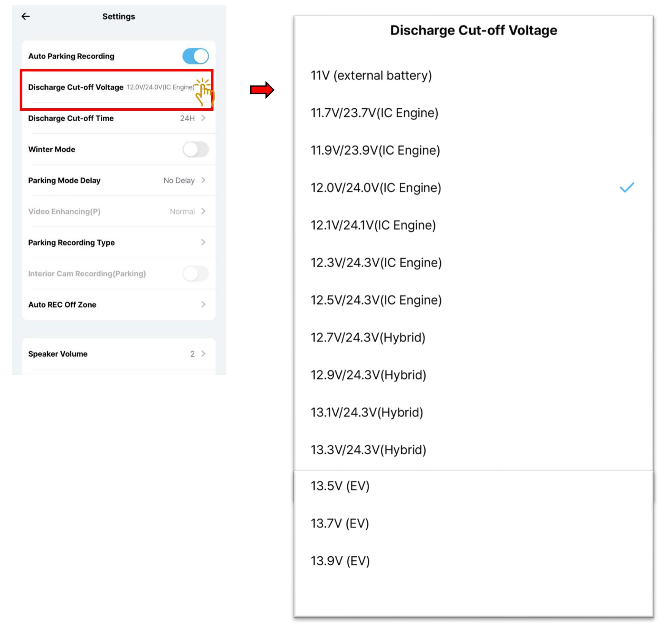Select 13.5V (EV) option
The image size is (672, 640).
pos(340,486)
